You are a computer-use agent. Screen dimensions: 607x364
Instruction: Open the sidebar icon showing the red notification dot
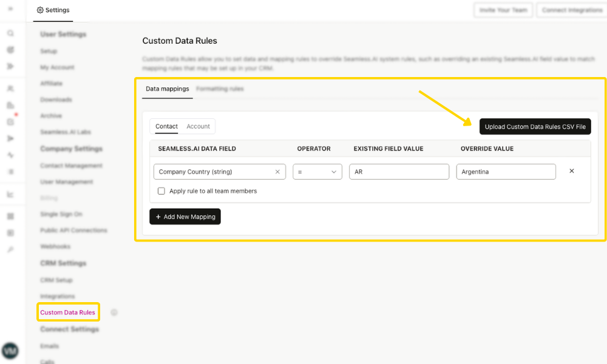coord(10,120)
